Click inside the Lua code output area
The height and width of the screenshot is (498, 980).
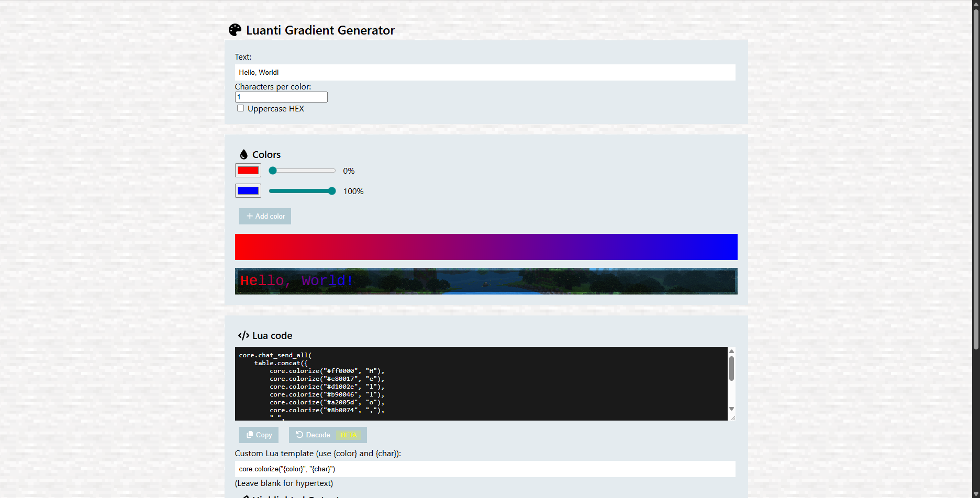[481, 383]
